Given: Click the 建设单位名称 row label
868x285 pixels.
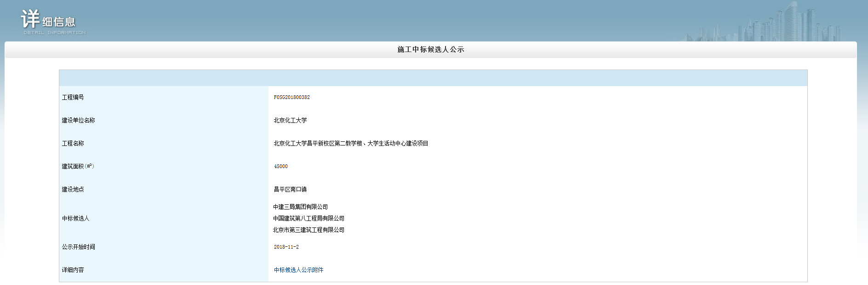Looking at the screenshot, I should click(79, 121).
